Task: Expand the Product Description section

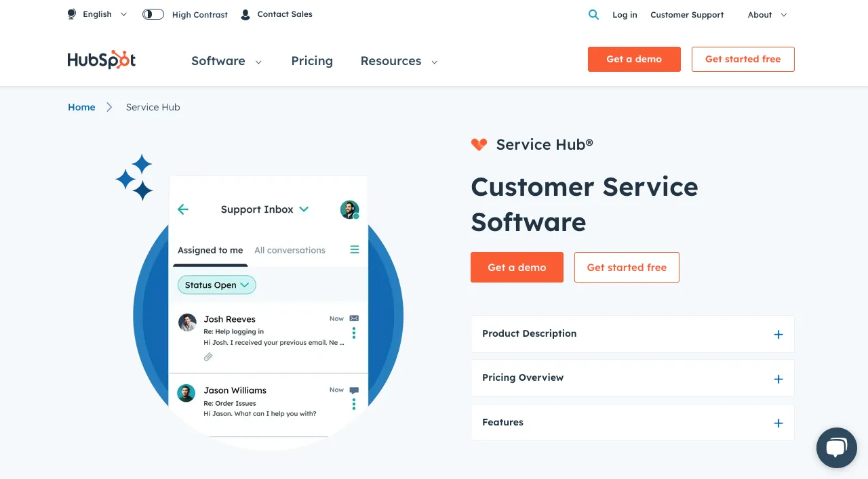Action: point(633,334)
